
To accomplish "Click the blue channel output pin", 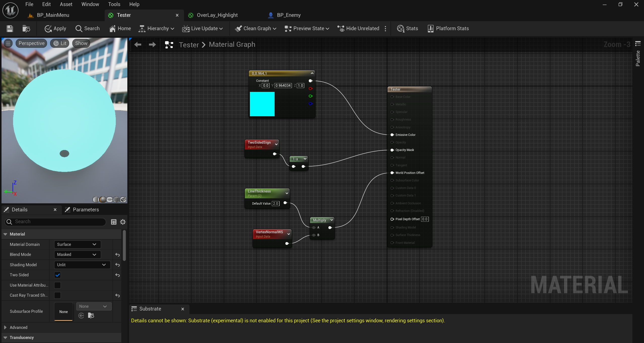I will [311, 103].
